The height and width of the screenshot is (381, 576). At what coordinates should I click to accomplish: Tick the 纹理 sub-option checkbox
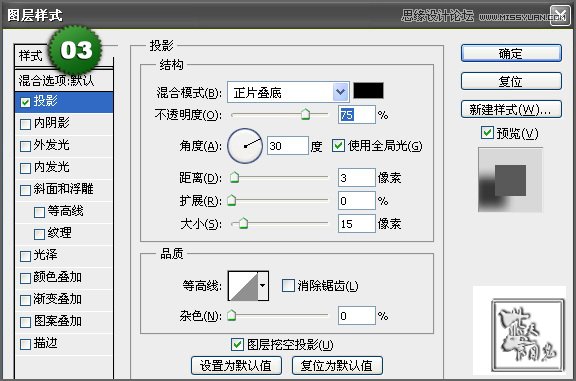tap(39, 234)
